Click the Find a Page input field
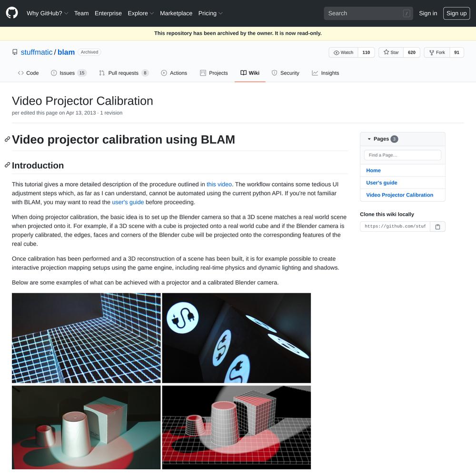The width and height of the screenshot is (476, 476). point(403,155)
